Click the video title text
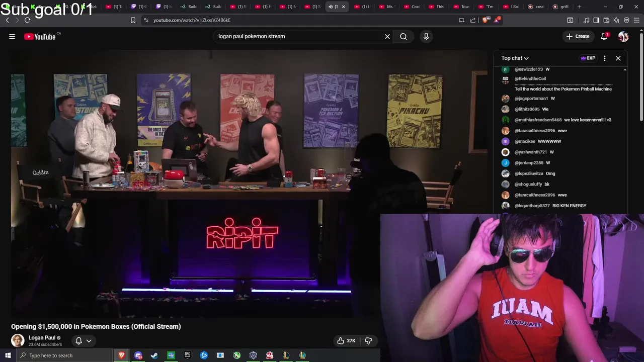Viewport: 644px width, 362px height. [x=96, y=326]
